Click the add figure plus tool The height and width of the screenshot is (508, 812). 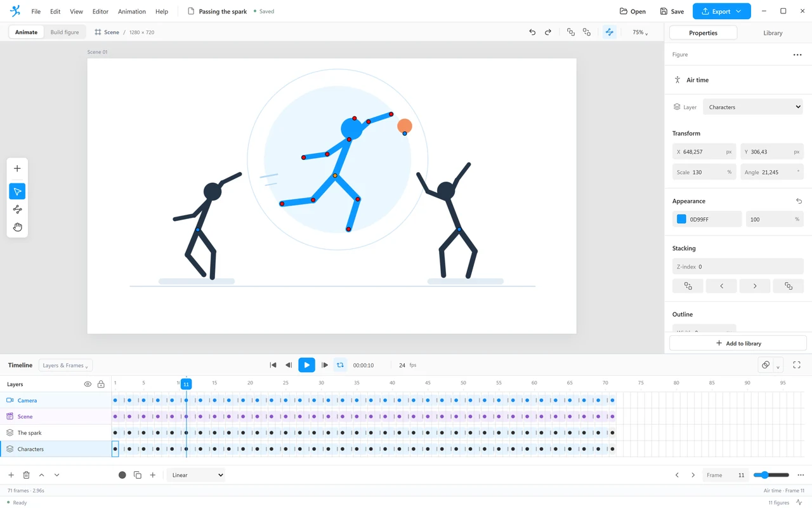click(17, 168)
